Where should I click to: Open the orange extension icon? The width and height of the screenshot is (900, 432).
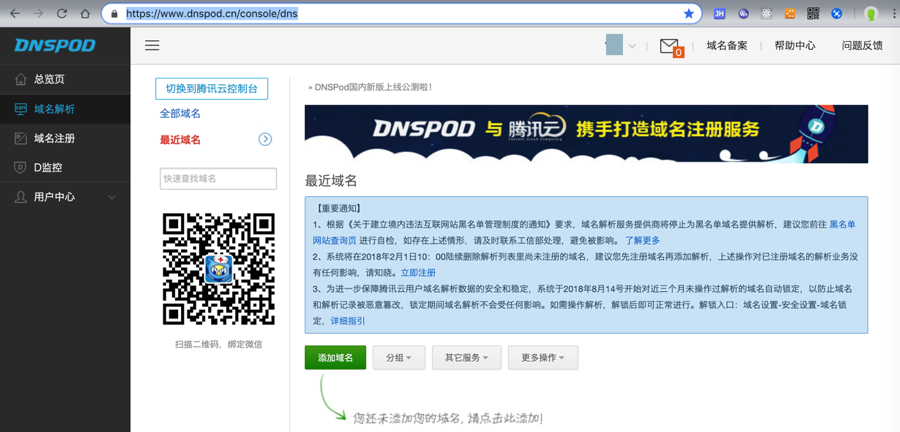click(x=790, y=13)
